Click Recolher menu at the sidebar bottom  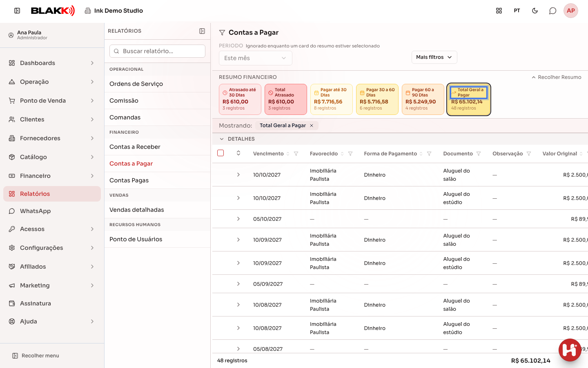[36, 356]
